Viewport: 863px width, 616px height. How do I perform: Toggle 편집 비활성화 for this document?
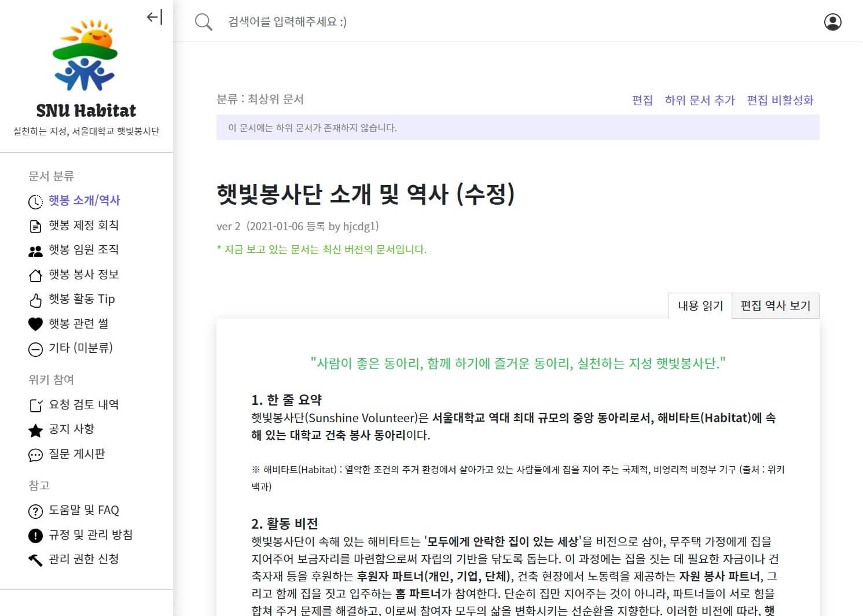pyautogui.click(x=780, y=100)
